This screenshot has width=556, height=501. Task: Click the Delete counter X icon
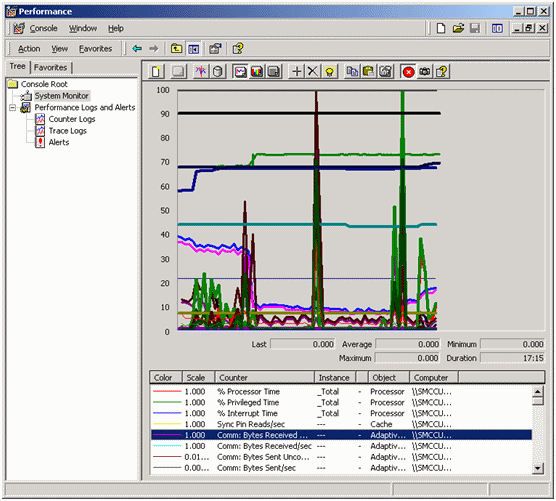point(312,72)
